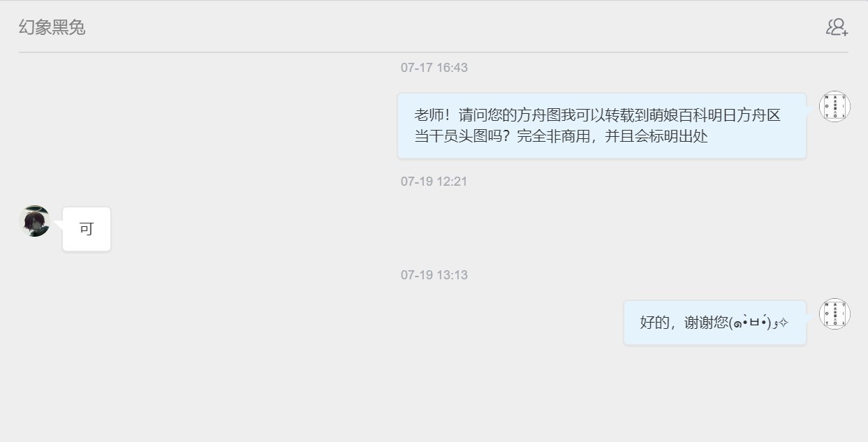Click the 07-19 13:13 timestamp
Image resolution: width=868 pixels, height=442 pixels.
(x=434, y=275)
